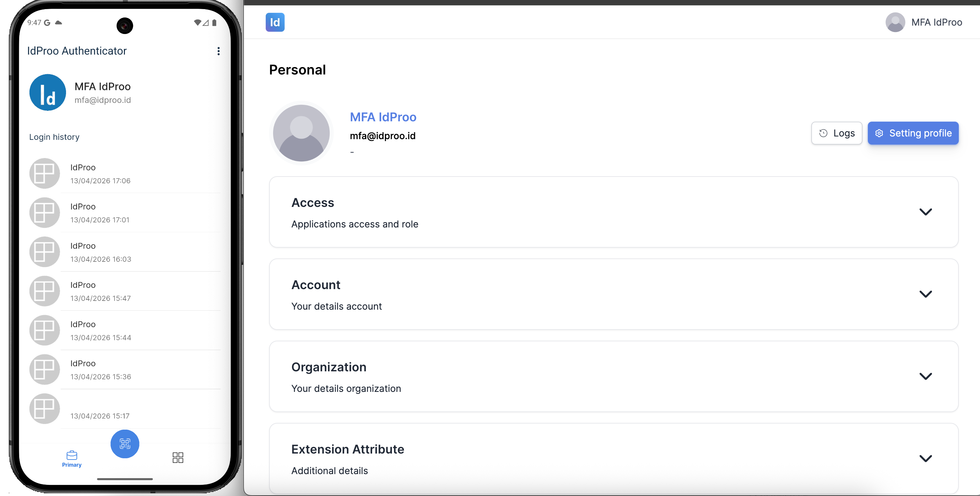Click the Personal page heading
This screenshot has height=496, width=980.
pos(297,70)
